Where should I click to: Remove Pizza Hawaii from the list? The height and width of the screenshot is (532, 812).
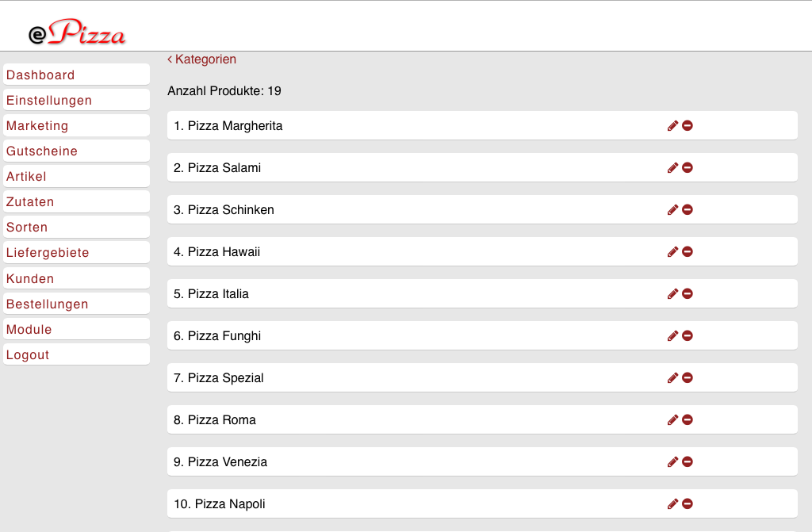688,251
